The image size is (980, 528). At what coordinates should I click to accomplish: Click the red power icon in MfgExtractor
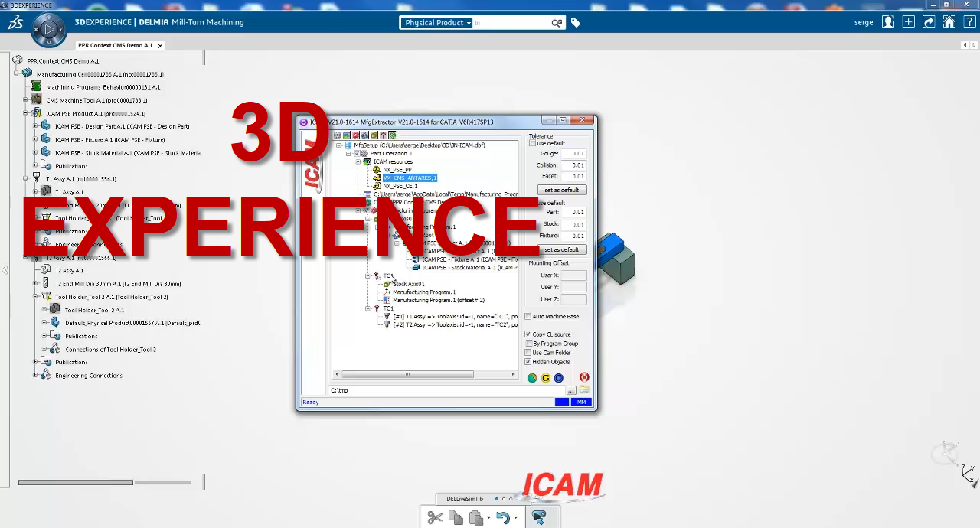584,377
